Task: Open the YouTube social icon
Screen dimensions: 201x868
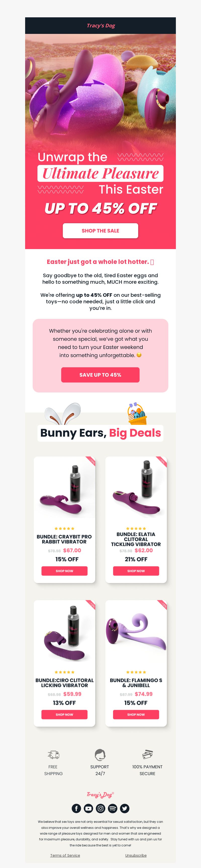Action: tap(88, 808)
